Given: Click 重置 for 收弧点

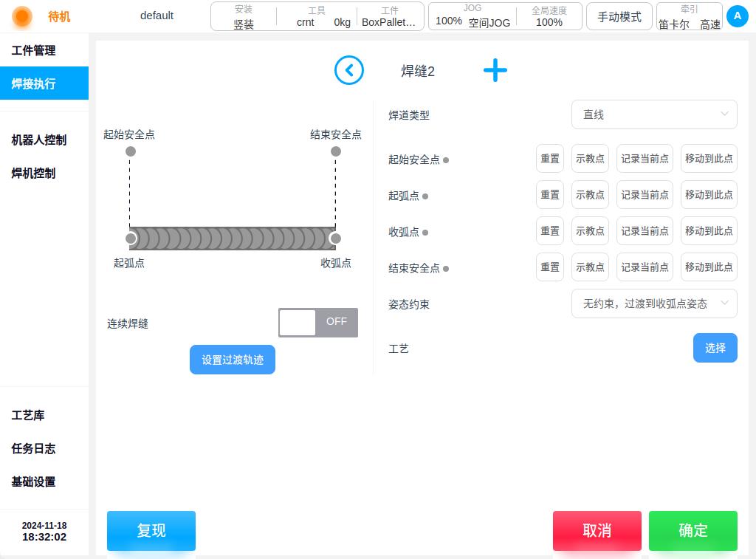Looking at the screenshot, I should (x=550, y=231).
